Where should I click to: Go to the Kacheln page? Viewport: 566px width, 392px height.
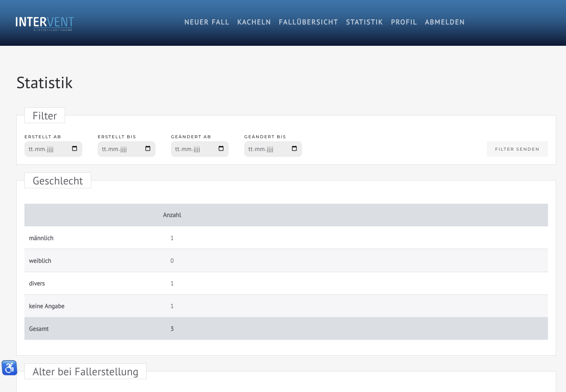(x=254, y=22)
